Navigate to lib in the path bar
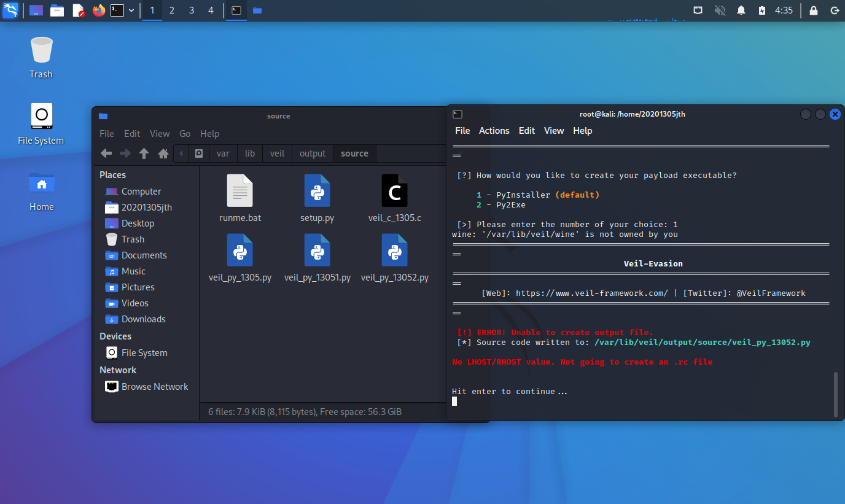 tap(250, 153)
